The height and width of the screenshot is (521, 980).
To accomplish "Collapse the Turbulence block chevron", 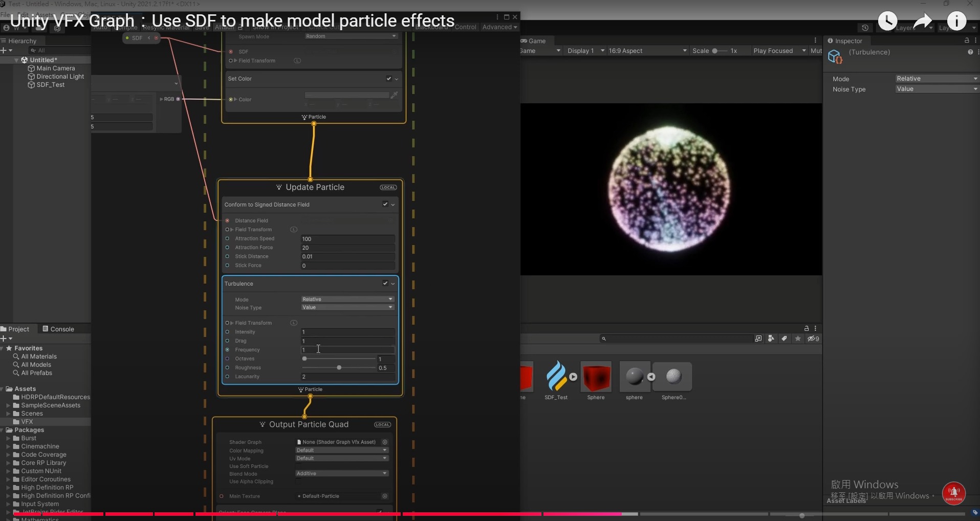I will 393,284.
